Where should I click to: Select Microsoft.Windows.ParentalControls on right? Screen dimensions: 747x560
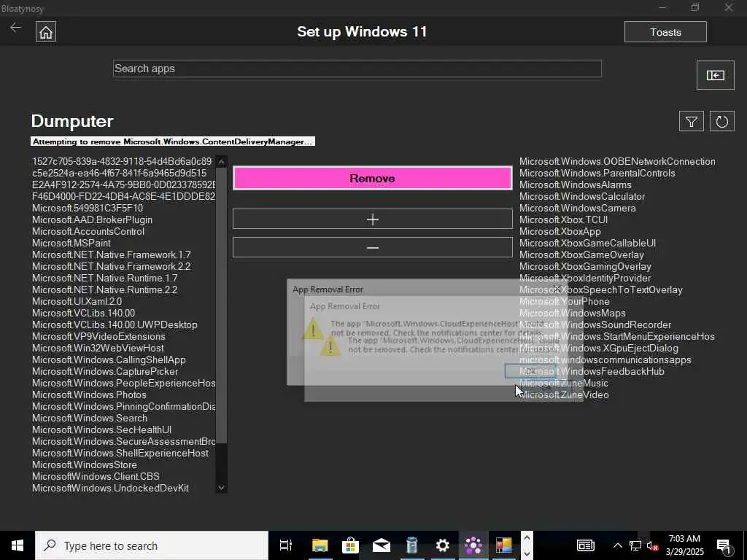pyautogui.click(x=597, y=173)
